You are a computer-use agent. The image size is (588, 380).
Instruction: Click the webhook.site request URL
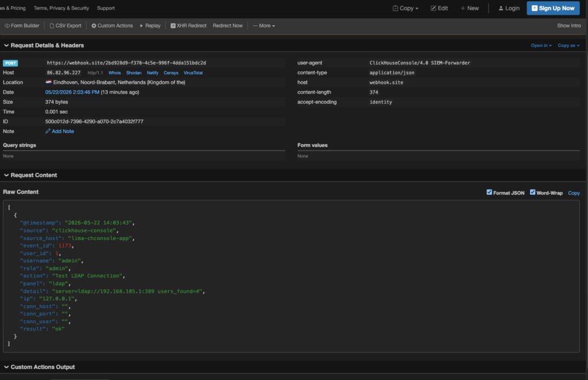126,63
